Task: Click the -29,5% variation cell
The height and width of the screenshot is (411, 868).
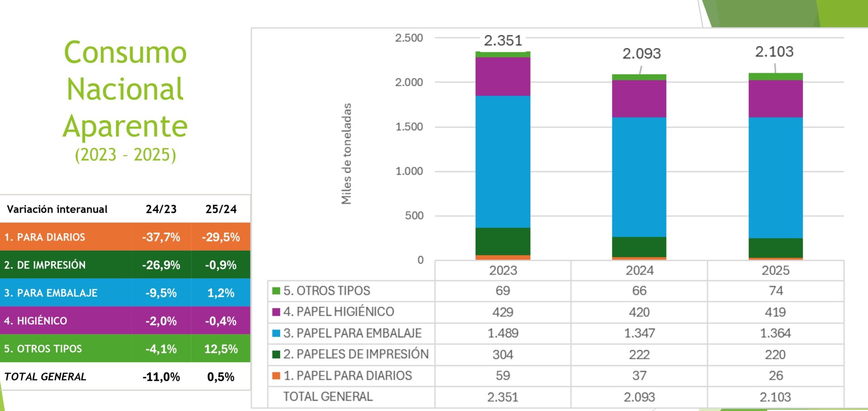Action: pyautogui.click(x=221, y=237)
